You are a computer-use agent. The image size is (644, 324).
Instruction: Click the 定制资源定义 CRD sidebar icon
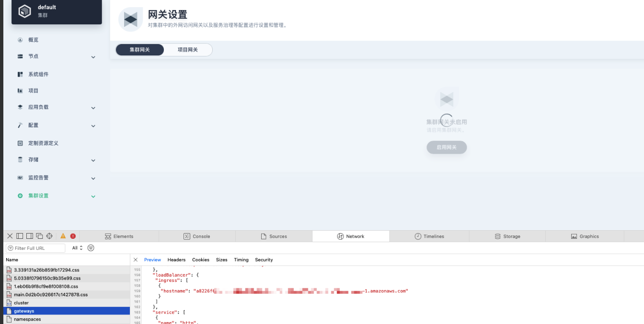[x=19, y=143]
